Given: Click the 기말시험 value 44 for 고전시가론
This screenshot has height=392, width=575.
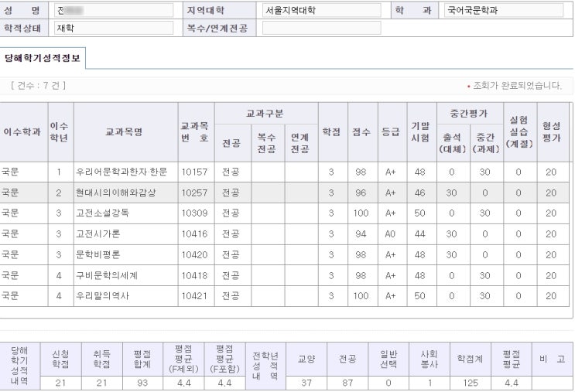Looking at the screenshot, I should pyautogui.click(x=420, y=233).
